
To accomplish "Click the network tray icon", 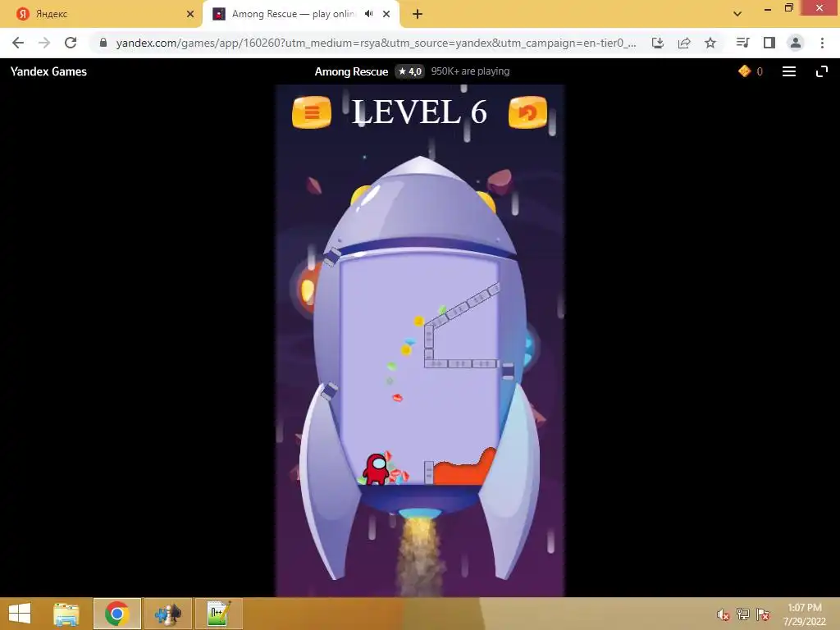I will [743, 614].
